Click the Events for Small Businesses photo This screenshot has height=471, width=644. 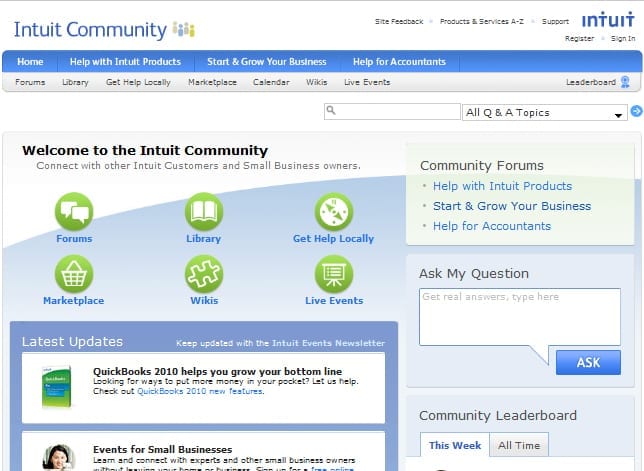pyautogui.click(x=59, y=457)
